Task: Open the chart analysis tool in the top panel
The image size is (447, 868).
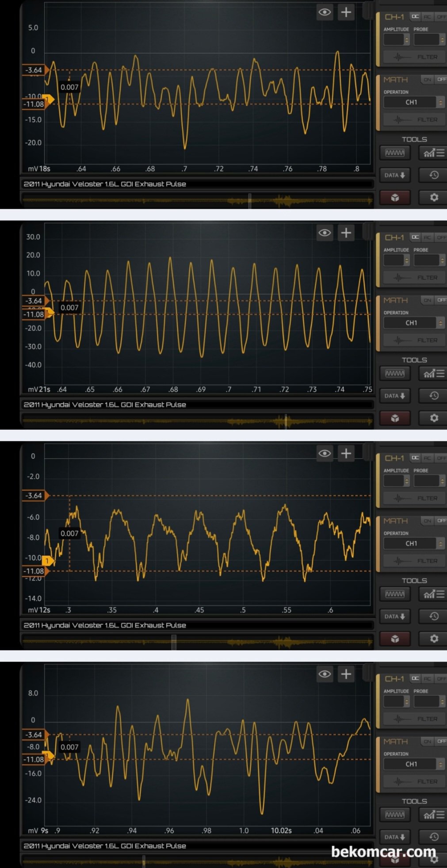Action: [x=434, y=153]
